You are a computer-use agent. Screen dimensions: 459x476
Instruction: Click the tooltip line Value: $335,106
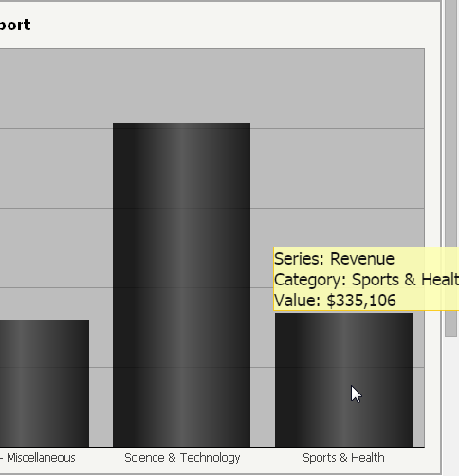click(x=335, y=301)
